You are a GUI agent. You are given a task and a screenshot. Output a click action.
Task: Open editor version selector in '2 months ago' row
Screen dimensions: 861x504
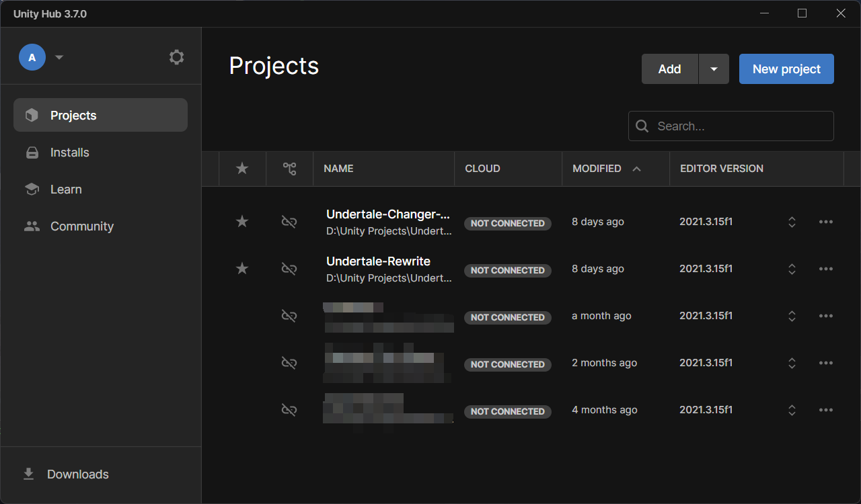click(x=792, y=363)
